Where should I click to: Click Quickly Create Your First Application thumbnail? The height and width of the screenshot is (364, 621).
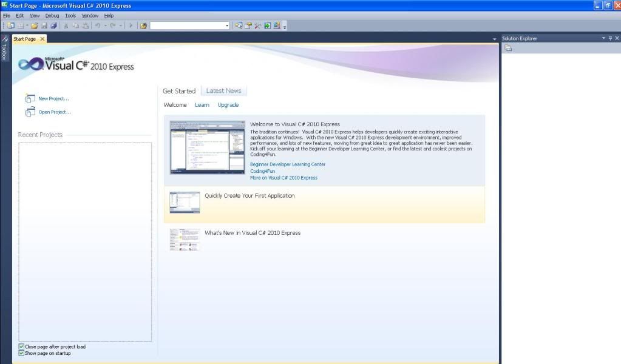pyautogui.click(x=185, y=203)
